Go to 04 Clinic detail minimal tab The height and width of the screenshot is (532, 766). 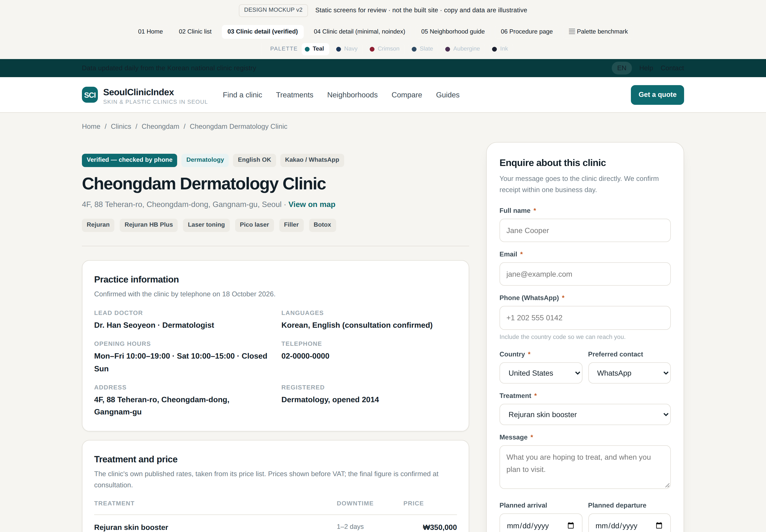pos(359,32)
